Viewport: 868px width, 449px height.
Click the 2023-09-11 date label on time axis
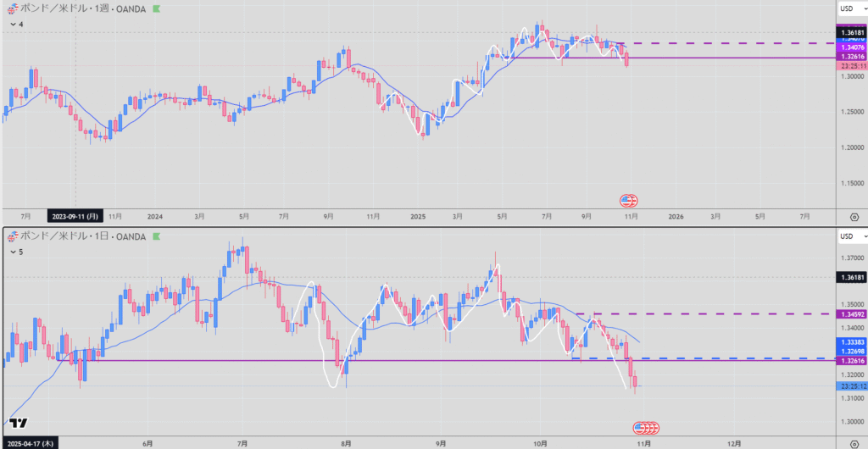point(76,216)
